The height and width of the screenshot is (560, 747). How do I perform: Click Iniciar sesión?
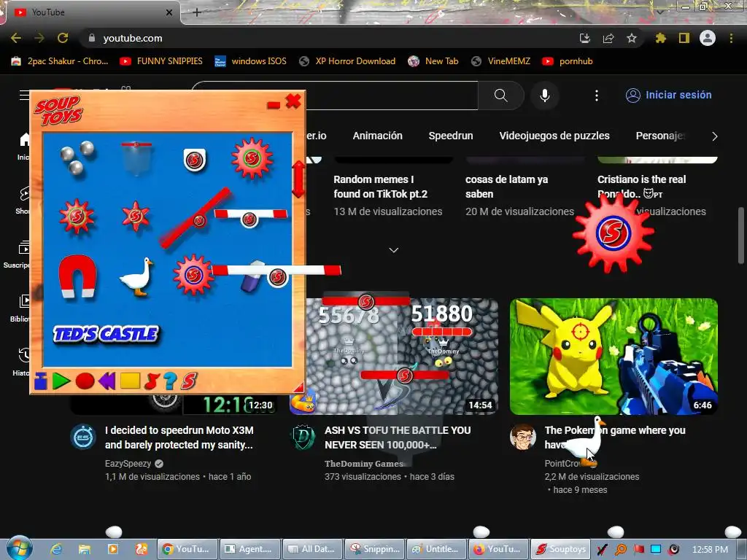(669, 95)
